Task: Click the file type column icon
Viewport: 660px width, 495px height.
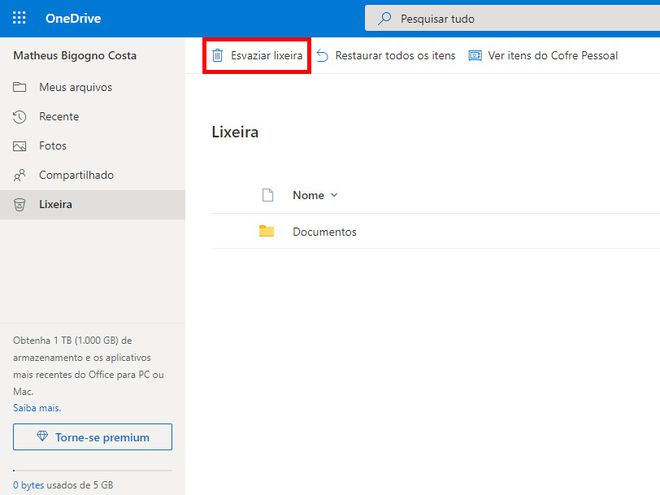Action: point(268,195)
